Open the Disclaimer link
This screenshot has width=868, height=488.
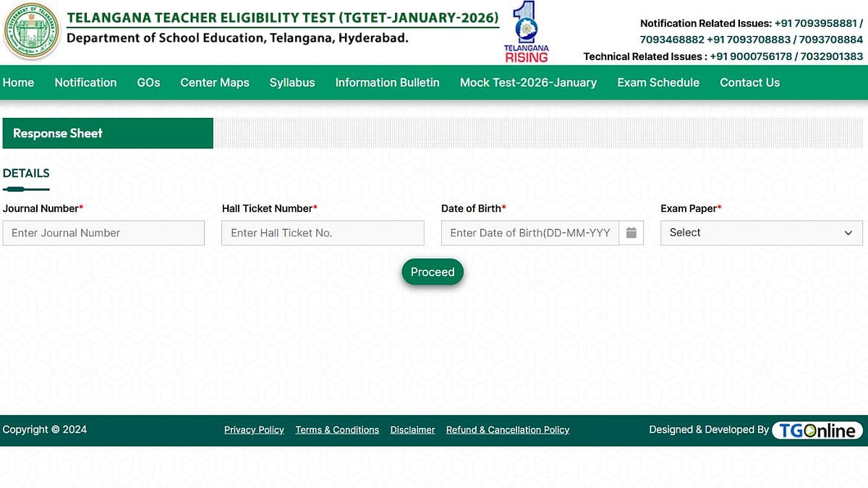412,429
